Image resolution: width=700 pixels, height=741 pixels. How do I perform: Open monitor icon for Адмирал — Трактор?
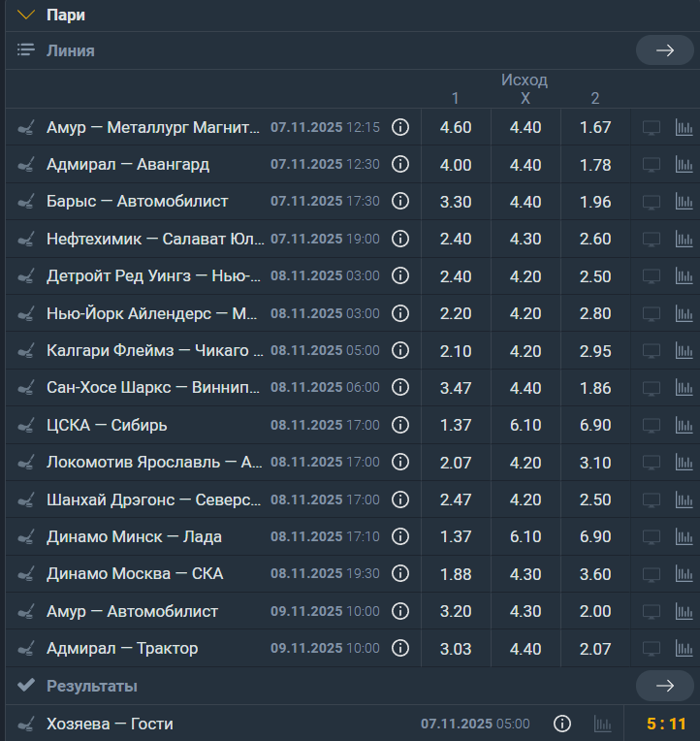tap(652, 649)
